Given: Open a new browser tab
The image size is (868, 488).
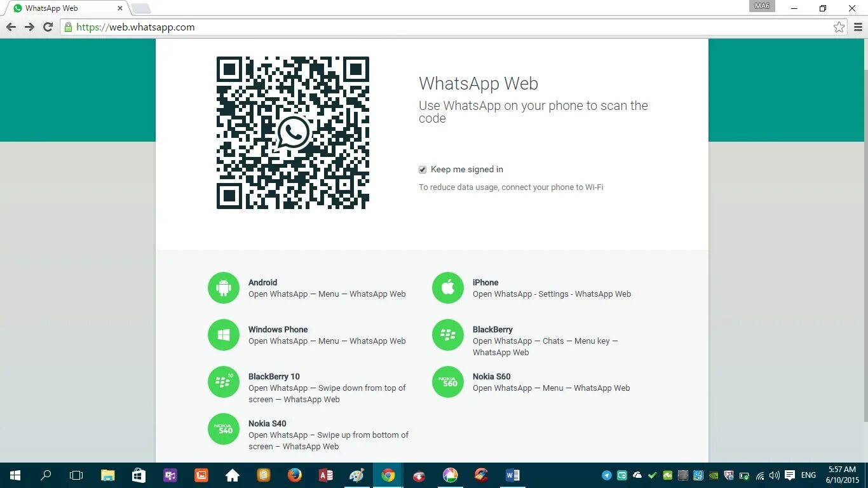Looking at the screenshot, I should tap(141, 9).
